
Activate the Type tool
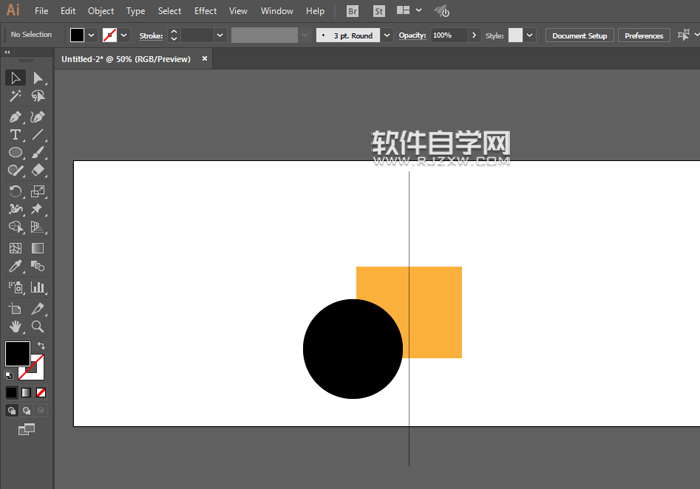point(16,134)
